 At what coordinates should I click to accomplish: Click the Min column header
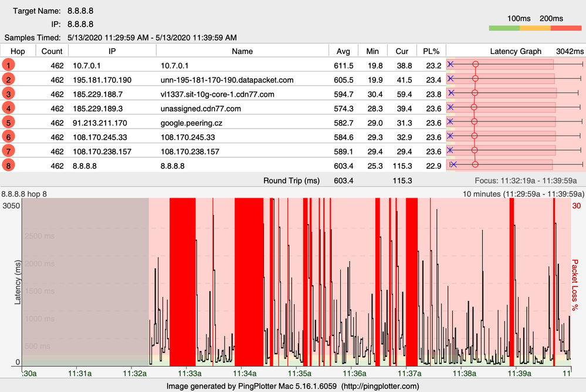click(x=372, y=51)
